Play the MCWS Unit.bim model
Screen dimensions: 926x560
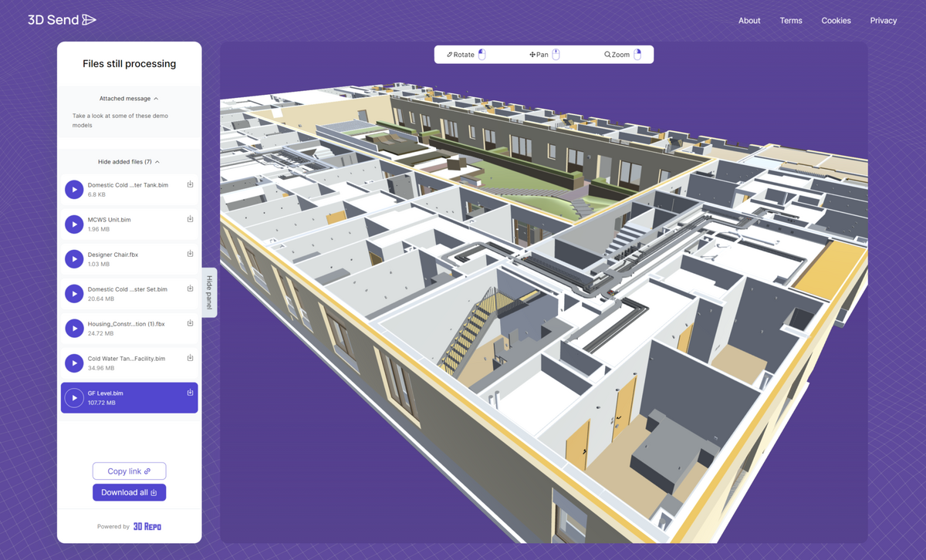point(74,224)
